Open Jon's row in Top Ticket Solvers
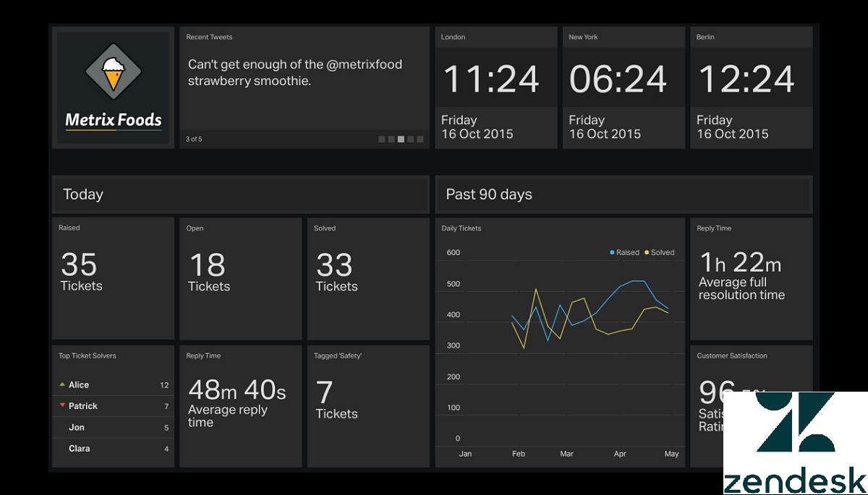This screenshot has width=868, height=495. [114, 427]
